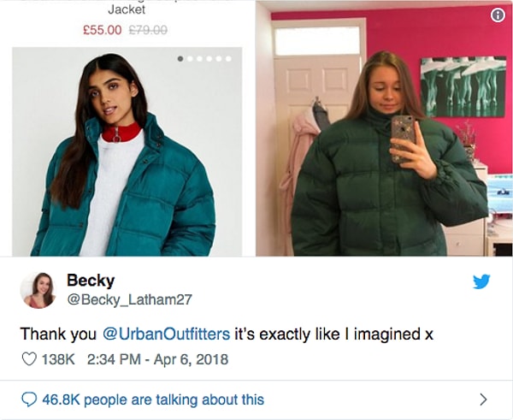Click the @Becky_Latham27 handle
The image size is (513, 420).
point(130,299)
